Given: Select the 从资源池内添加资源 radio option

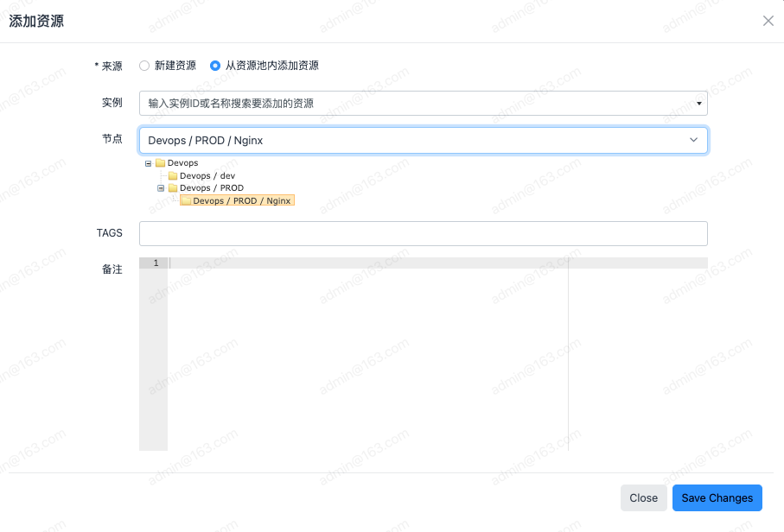Looking at the screenshot, I should pyautogui.click(x=215, y=66).
